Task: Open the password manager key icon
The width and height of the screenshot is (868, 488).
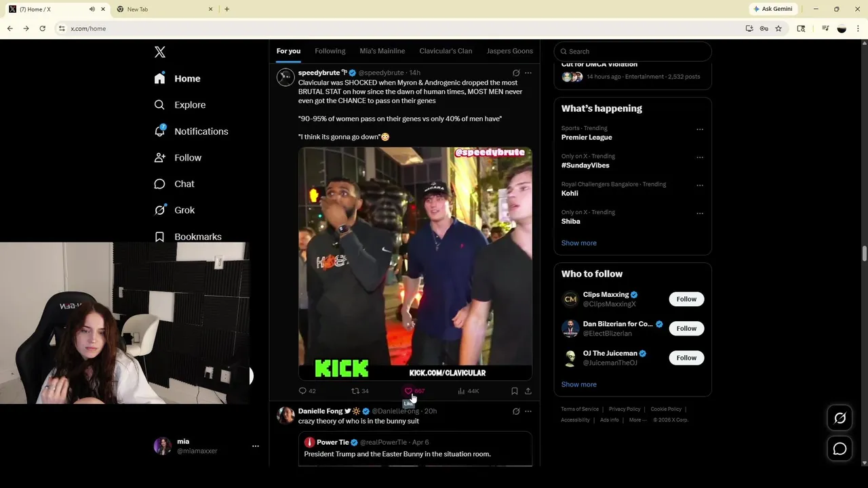Action: coord(764,28)
